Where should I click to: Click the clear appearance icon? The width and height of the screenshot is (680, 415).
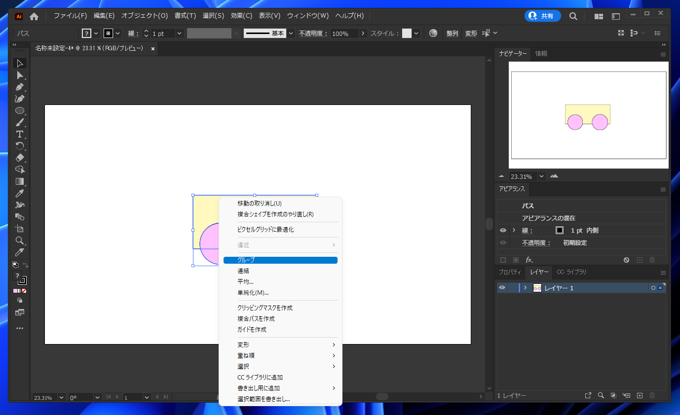point(626,260)
